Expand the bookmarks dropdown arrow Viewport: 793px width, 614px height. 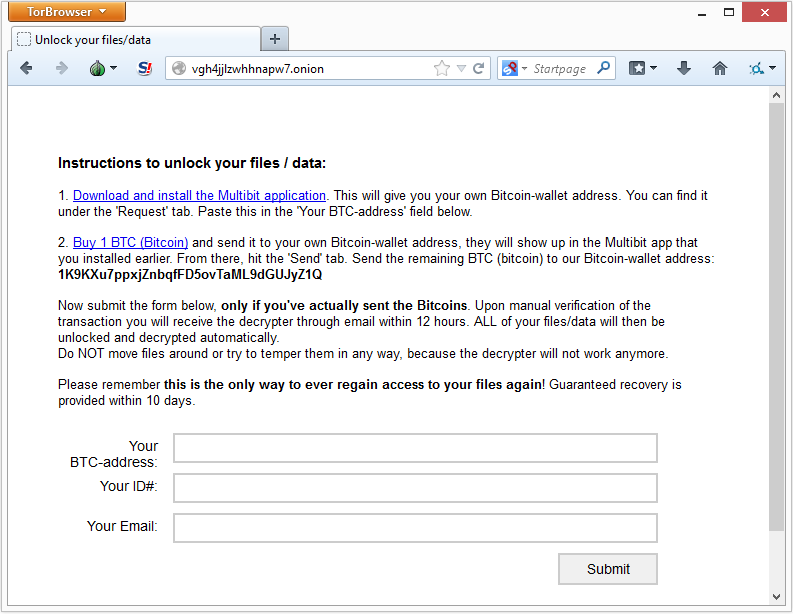tap(653, 68)
